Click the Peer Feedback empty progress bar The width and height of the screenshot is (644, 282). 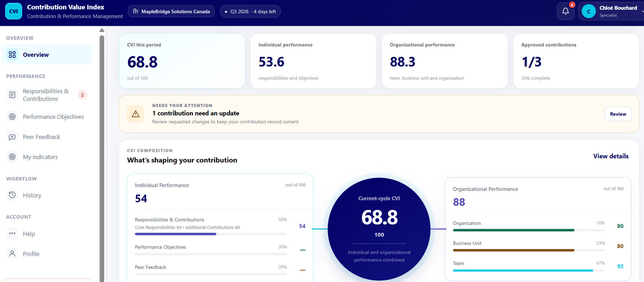coord(211,274)
